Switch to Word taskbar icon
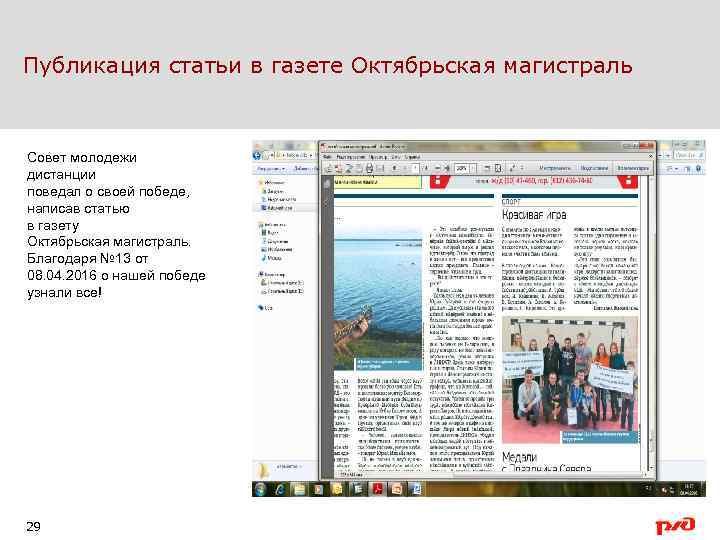 coord(416,489)
